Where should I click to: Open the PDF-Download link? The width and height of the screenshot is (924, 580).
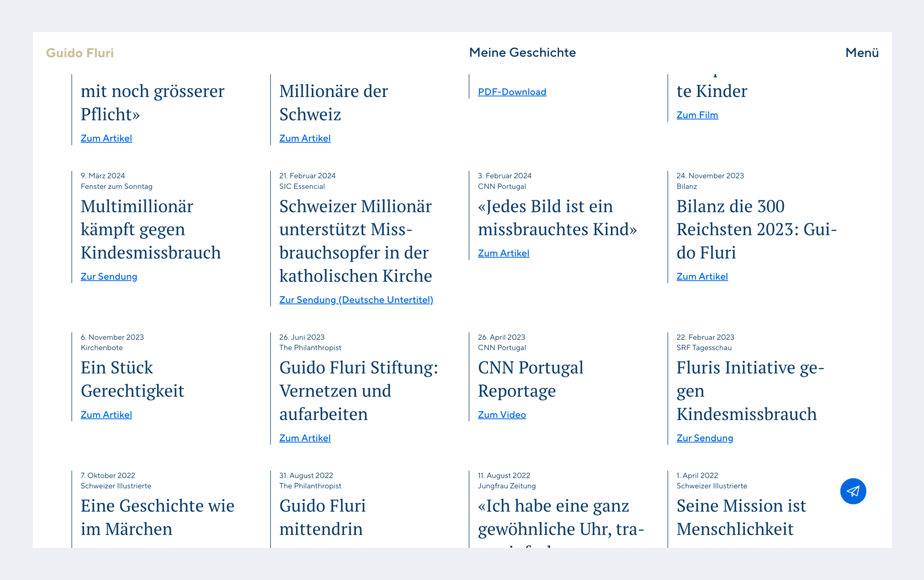tap(512, 92)
